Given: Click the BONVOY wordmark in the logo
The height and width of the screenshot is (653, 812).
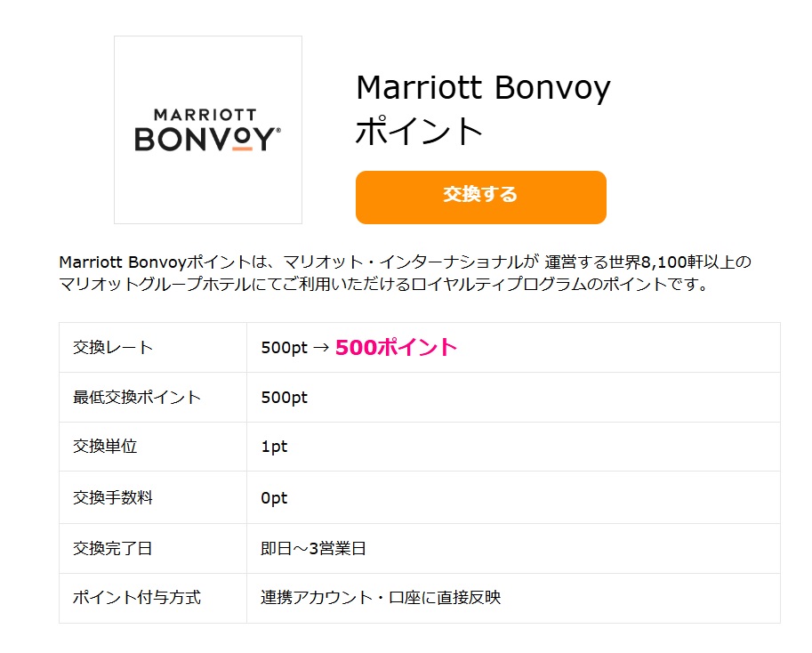Looking at the screenshot, I should point(207,138).
